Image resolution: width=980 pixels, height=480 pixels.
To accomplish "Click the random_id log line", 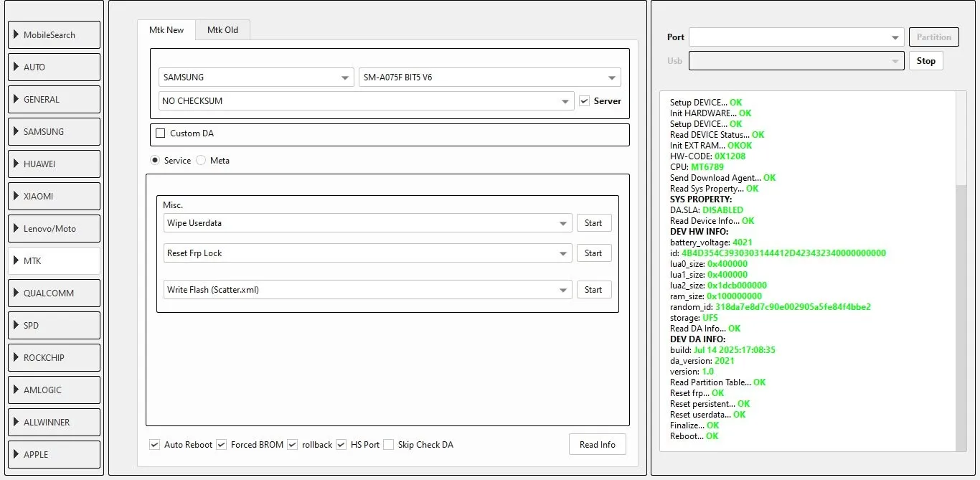I will (x=771, y=307).
